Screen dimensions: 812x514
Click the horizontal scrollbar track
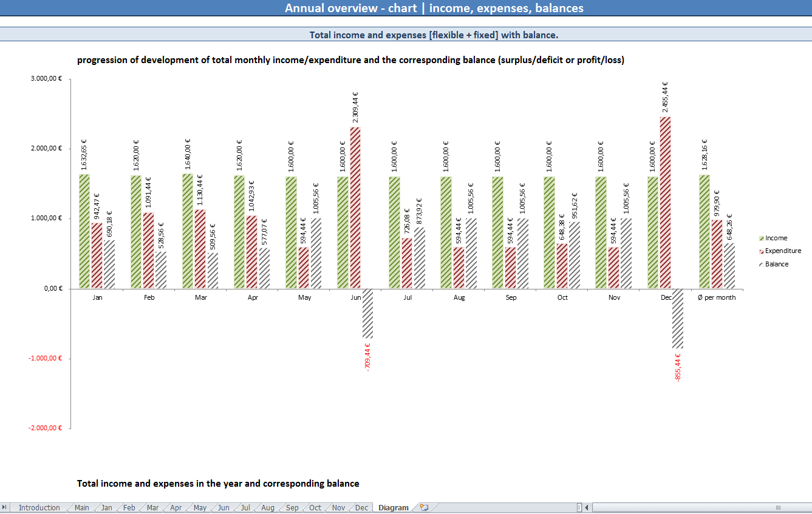point(698,508)
